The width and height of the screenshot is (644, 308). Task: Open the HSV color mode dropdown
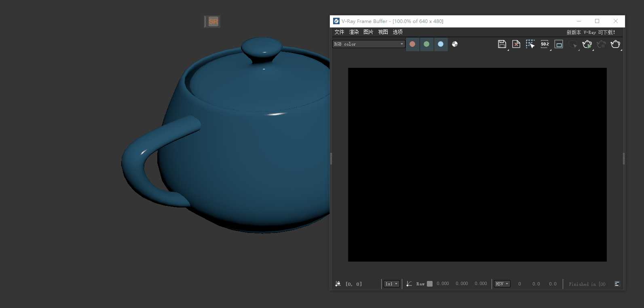(502, 284)
